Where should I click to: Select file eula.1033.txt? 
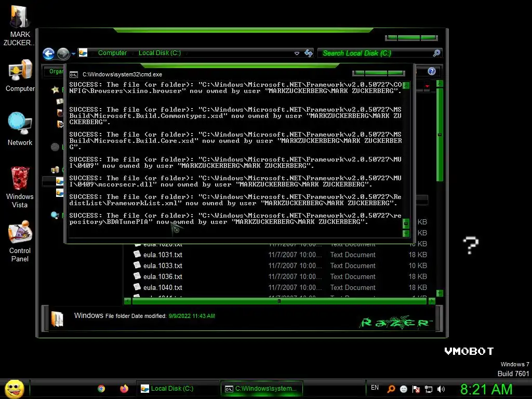pyautogui.click(x=163, y=265)
